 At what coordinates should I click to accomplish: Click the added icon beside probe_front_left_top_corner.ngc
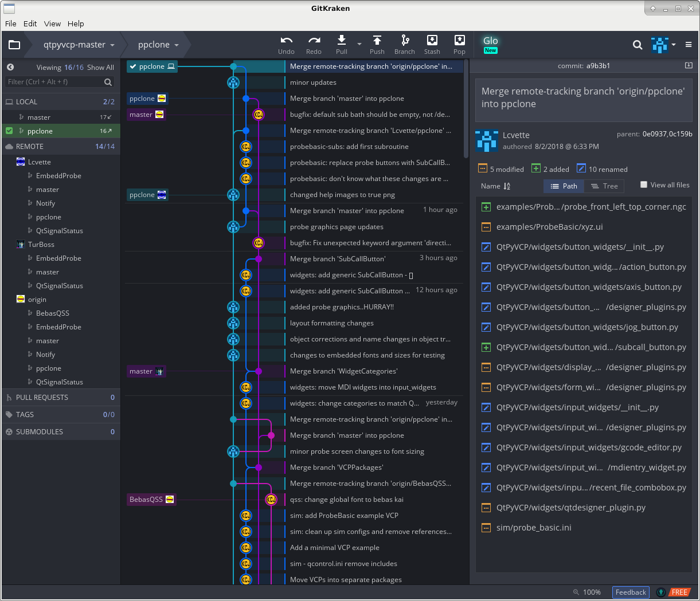(486, 207)
